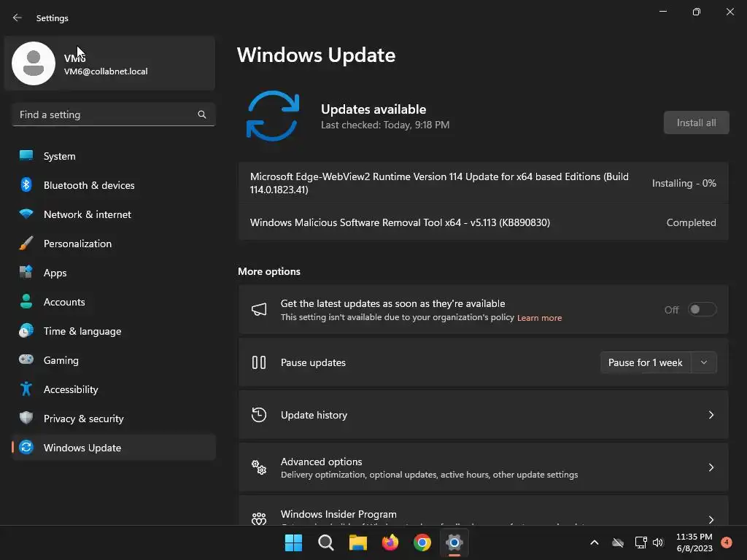Open System settings category
747x560 pixels.
point(113,156)
